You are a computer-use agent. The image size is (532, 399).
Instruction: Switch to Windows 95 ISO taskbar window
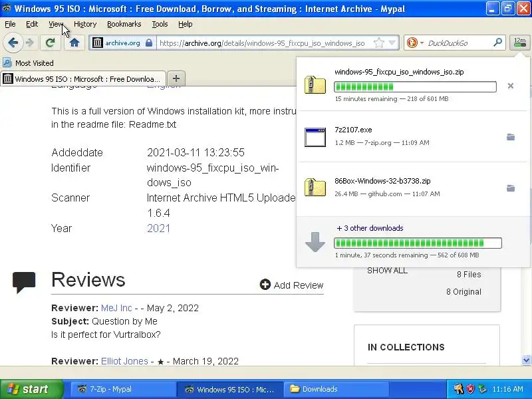pyautogui.click(x=229, y=389)
